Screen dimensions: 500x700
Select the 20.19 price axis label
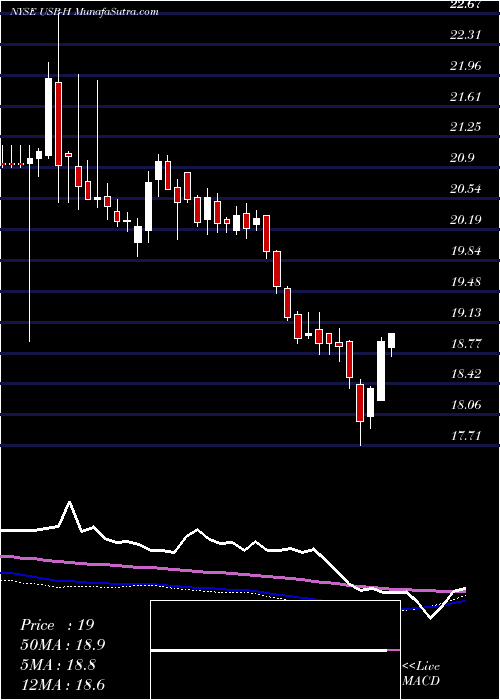pos(466,220)
